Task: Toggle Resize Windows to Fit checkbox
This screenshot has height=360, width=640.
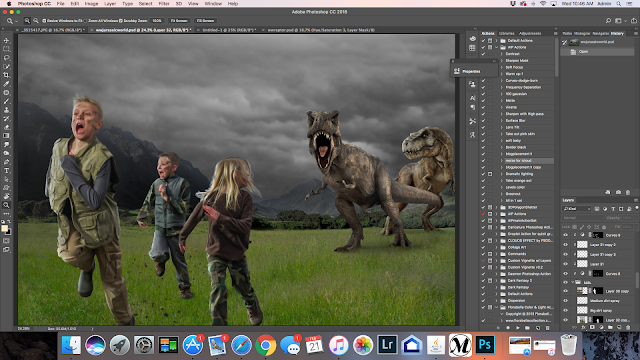Action: point(44,20)
